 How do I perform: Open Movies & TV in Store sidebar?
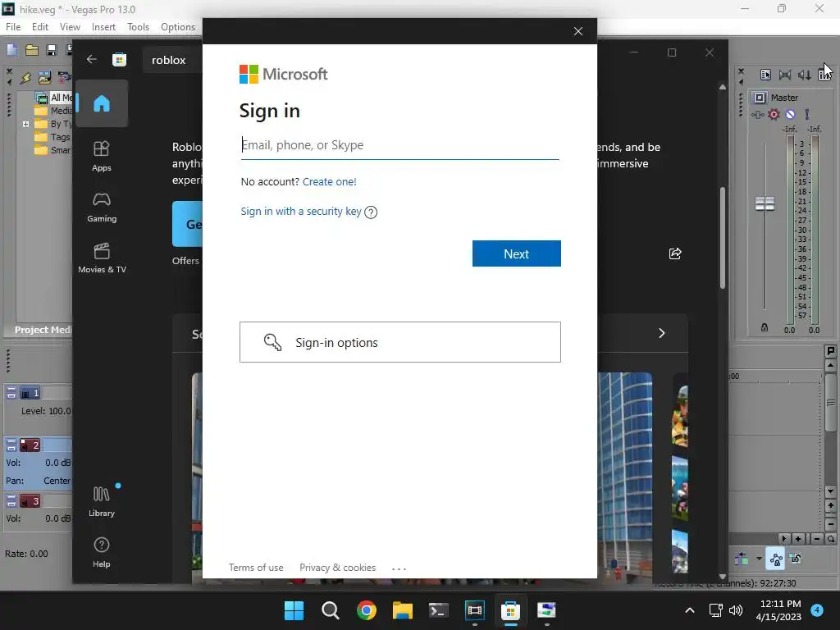102,258
